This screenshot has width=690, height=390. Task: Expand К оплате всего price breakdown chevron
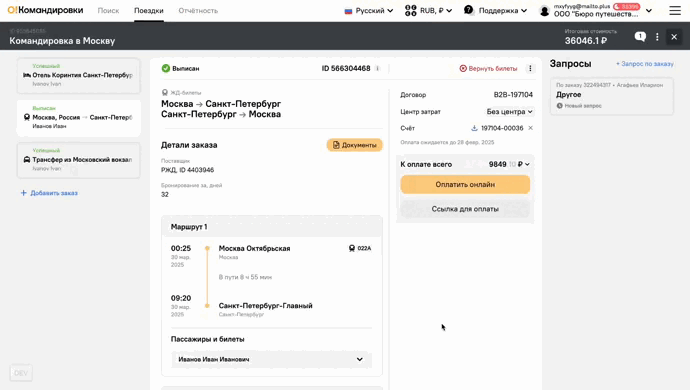(x=527, y=164)
